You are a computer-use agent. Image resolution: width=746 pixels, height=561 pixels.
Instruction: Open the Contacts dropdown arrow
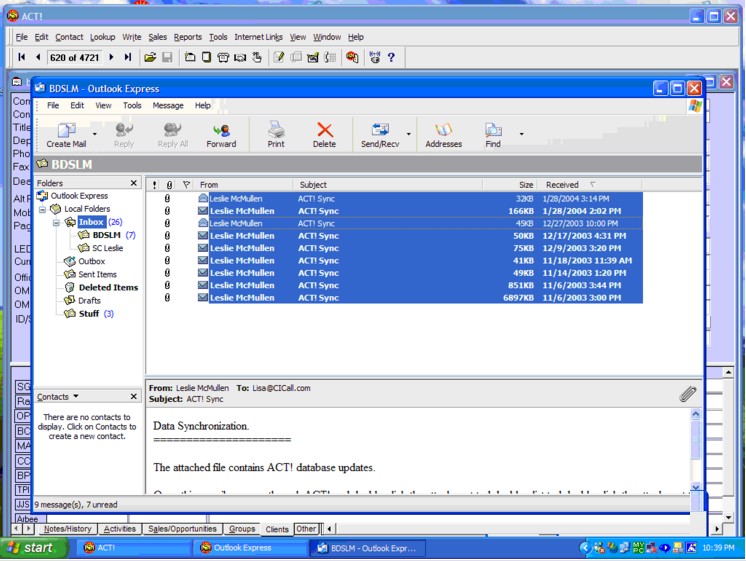76,396
